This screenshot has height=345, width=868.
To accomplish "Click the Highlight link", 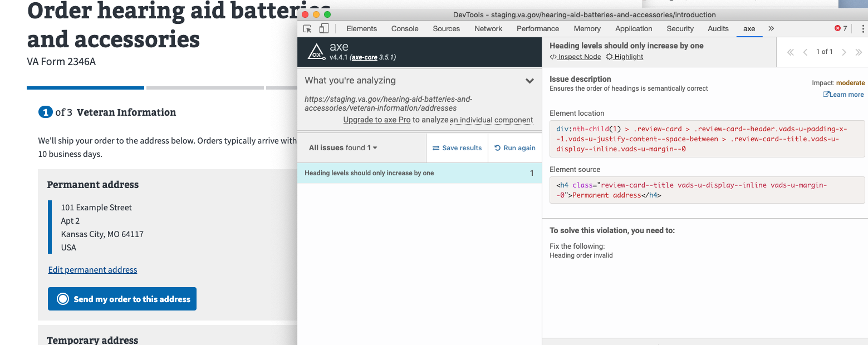I will [625, 57].
